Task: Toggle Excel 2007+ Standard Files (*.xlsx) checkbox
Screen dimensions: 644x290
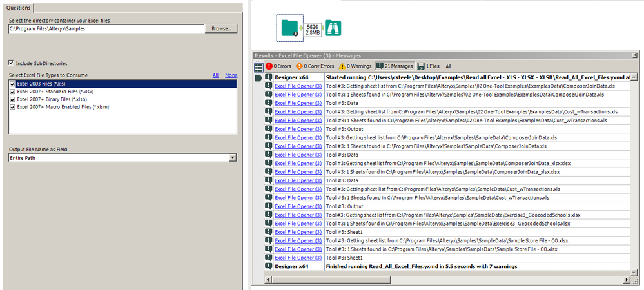Action: [12, 92]
